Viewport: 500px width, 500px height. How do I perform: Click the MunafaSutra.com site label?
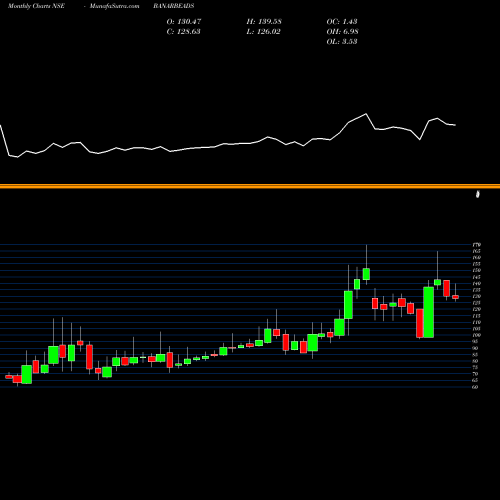coord(114,6)
